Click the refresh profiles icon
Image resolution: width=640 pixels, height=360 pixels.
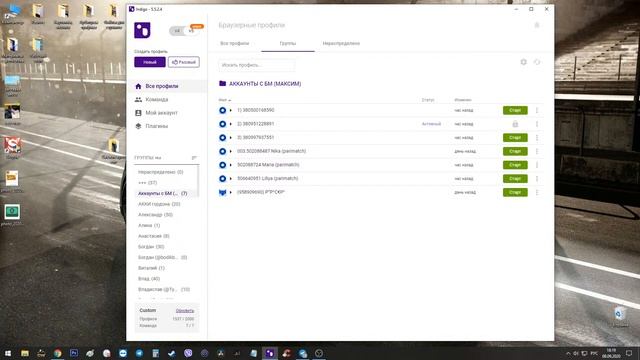tap(537, 62)
